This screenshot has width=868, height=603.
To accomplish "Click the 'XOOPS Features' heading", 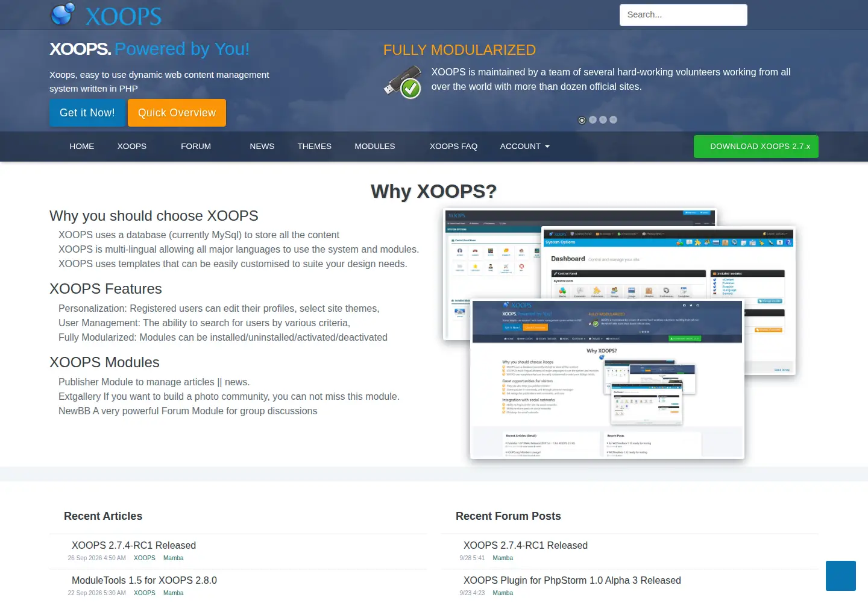I will click(105, 289).
